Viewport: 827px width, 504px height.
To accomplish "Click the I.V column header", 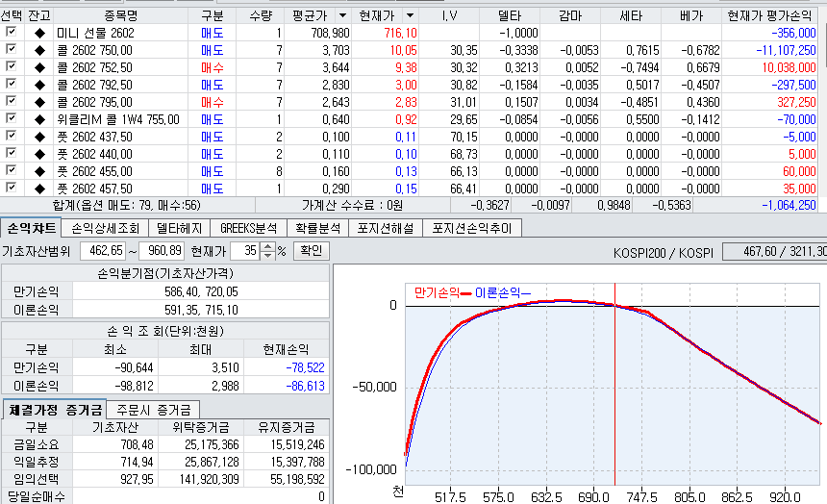I will coord(449,15).
